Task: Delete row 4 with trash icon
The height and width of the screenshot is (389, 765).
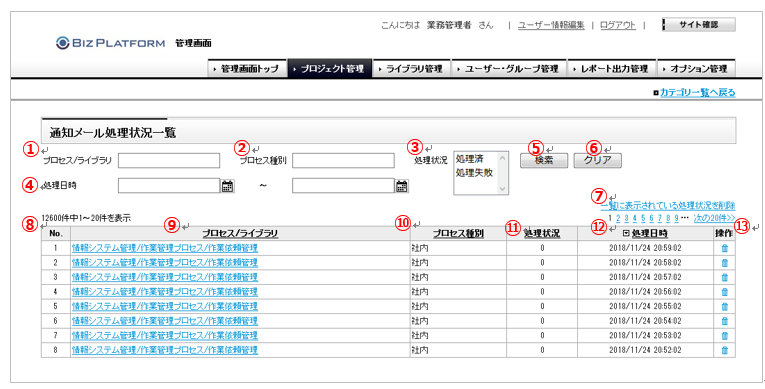Action: click(725, 292)
